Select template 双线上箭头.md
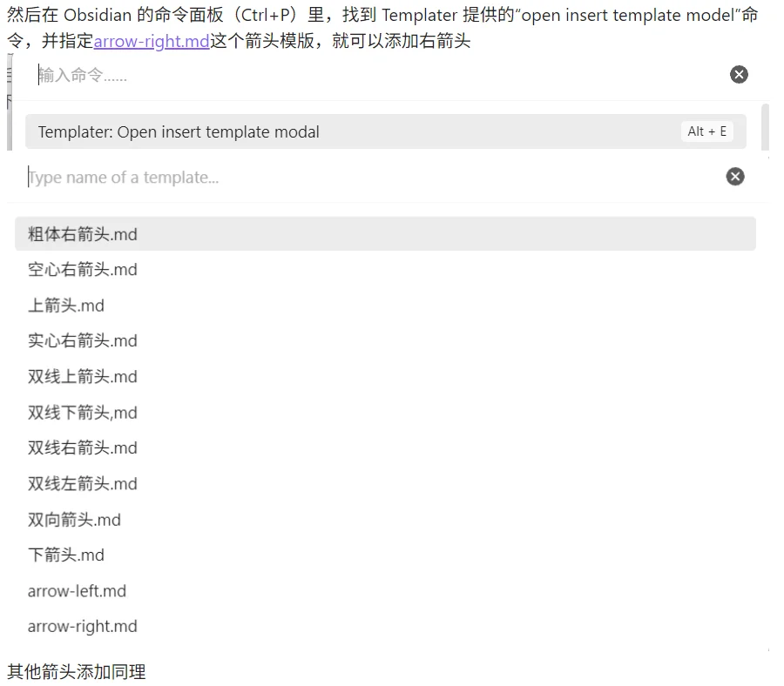Screen dimensions: 784x686 (385, 377)
